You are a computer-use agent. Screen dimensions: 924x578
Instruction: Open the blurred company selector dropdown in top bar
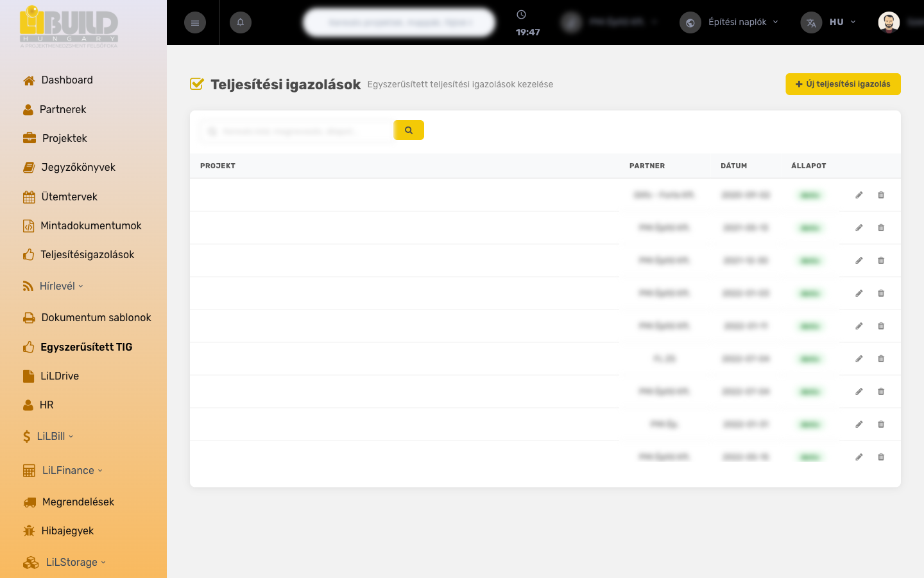point(610,22)
